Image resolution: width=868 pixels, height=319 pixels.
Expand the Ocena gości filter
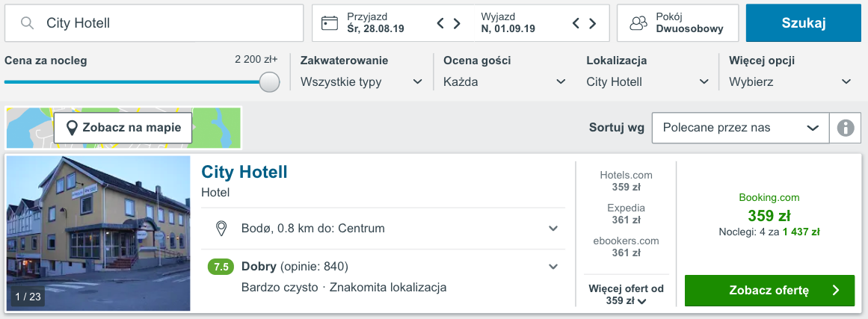(x=505, y=82)
